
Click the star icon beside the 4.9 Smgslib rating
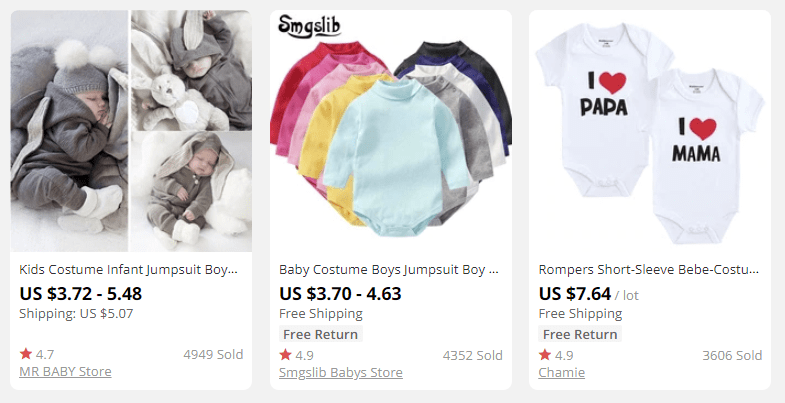point(285,355)
